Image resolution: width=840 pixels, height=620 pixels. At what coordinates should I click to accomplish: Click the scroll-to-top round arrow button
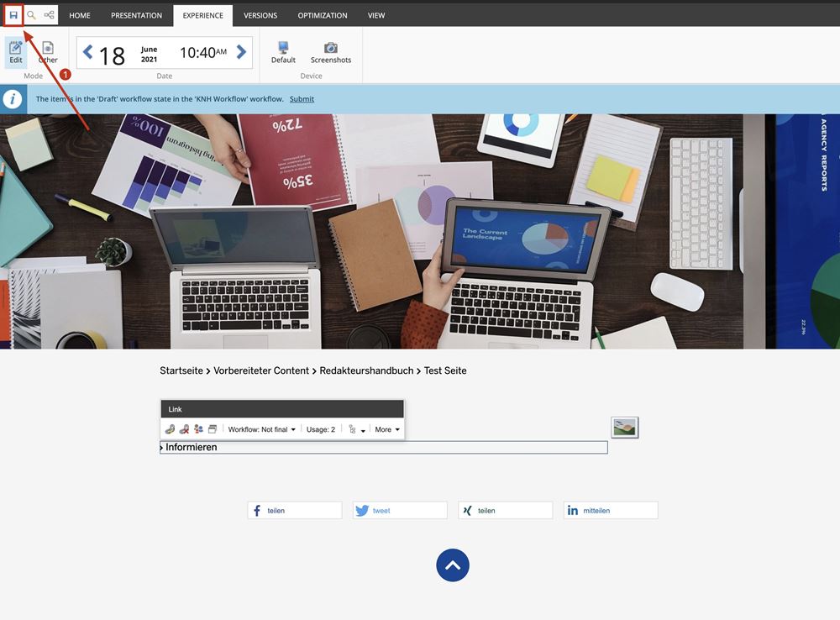453,565
